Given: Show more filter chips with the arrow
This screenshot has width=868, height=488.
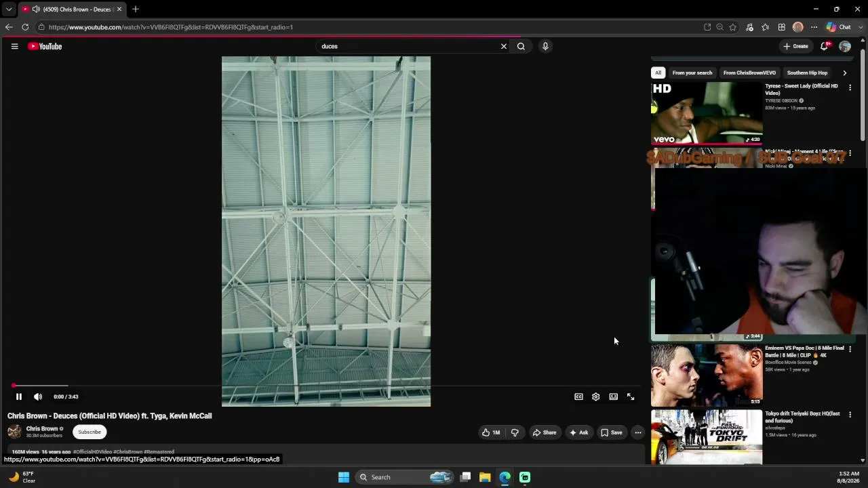Looking at the screenshot, I should [x=844, y=73].
